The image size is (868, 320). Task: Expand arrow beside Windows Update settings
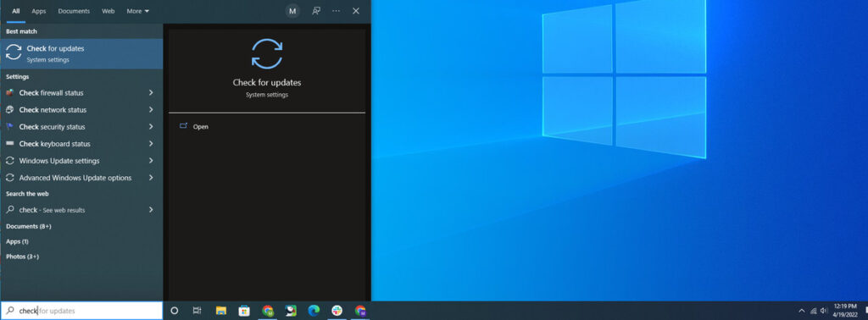151,161
